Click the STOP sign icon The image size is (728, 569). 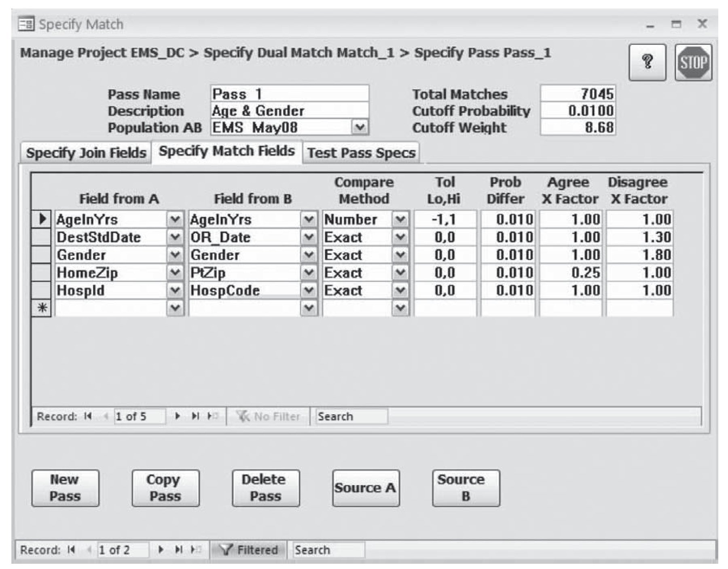point(693,63)
